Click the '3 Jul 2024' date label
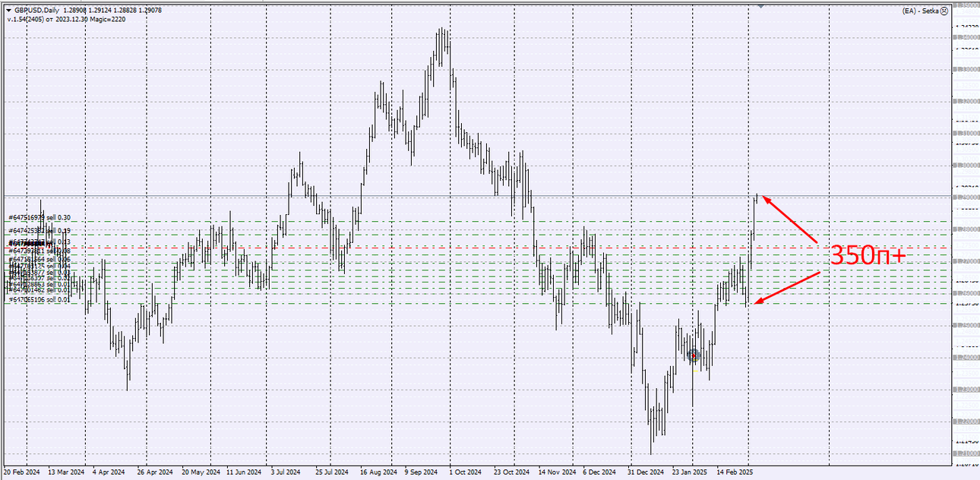The width and height of the screenshot is (980, 480). click(x=287, y=472)
